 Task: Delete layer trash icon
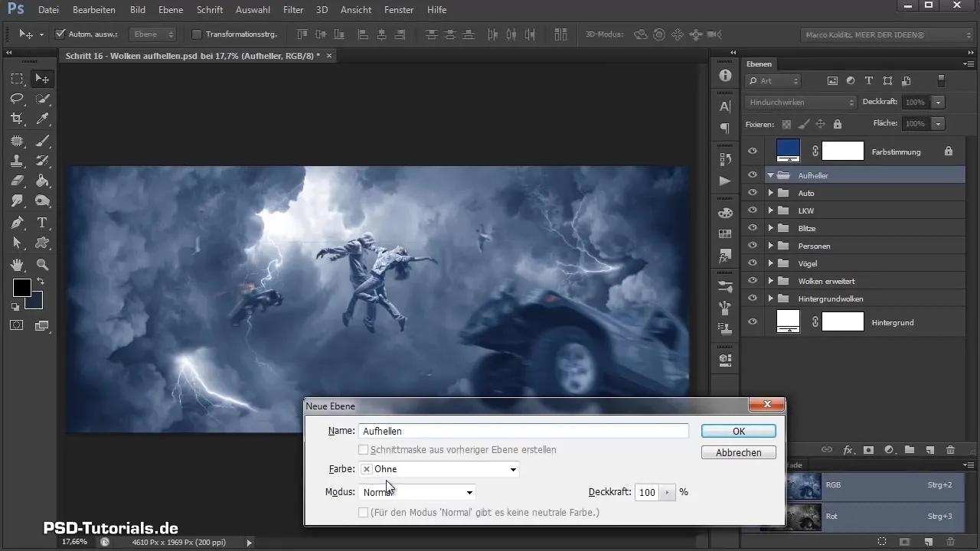tap(951, 450)
